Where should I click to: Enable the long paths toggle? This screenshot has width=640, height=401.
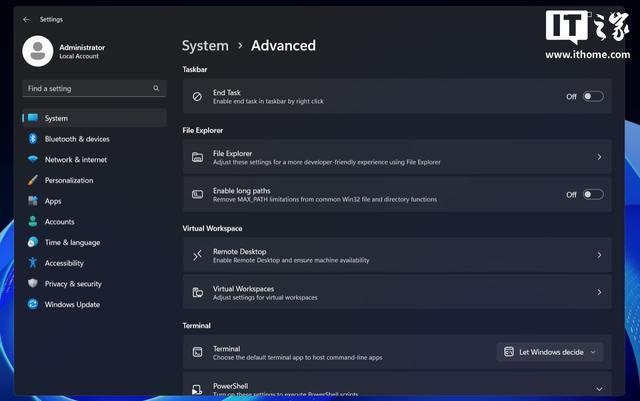tap(593, 195)
